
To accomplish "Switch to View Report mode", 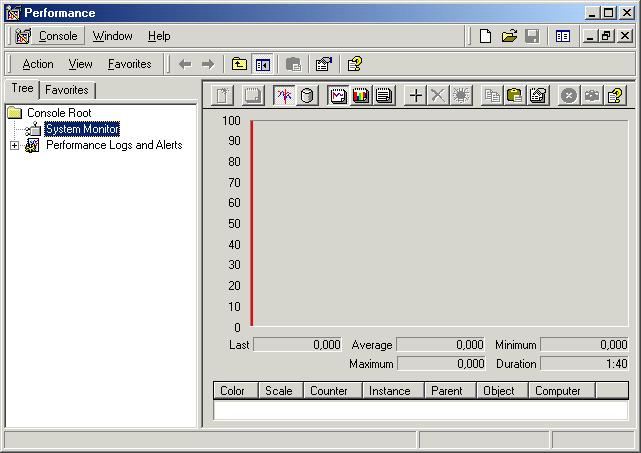I will [x=384, y=96].
